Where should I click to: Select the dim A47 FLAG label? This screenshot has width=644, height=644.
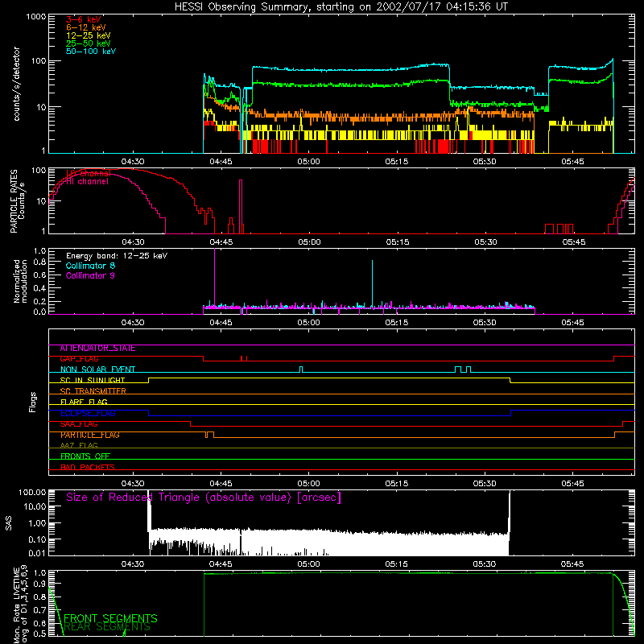pos(79,445)
